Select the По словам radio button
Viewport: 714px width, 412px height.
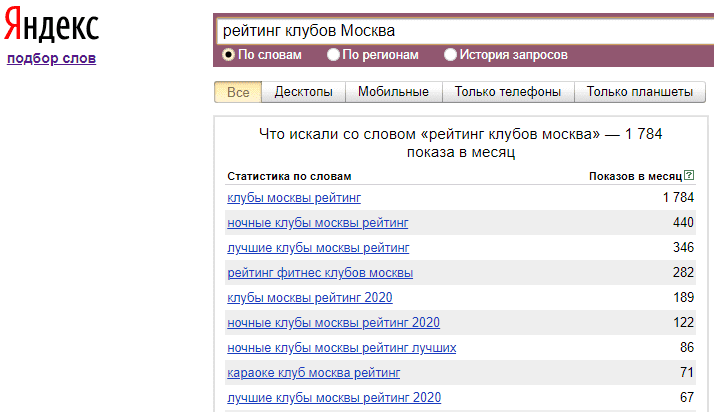(228, 55)
